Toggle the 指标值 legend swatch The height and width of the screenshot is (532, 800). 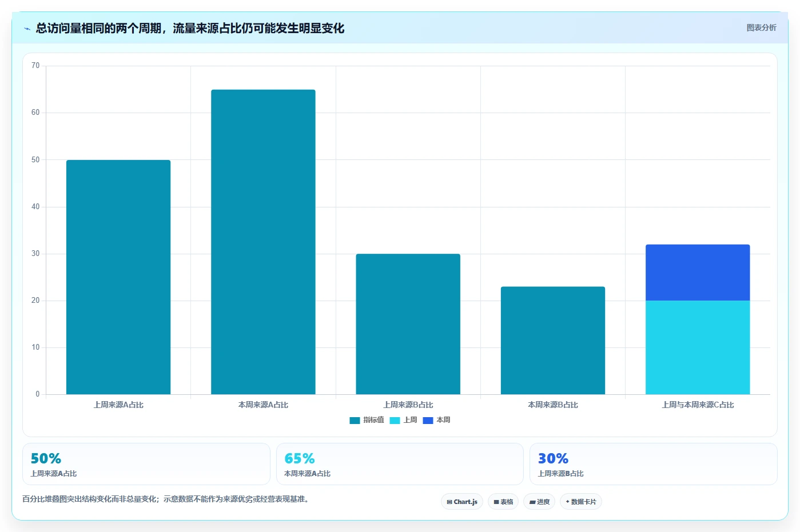tap(355, 421)
